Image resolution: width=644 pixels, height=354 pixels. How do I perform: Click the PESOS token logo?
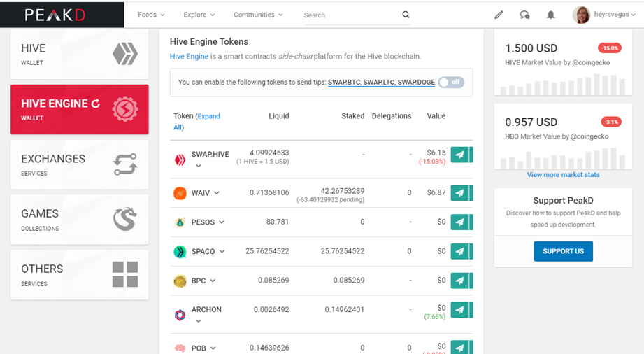coord(180,222)
